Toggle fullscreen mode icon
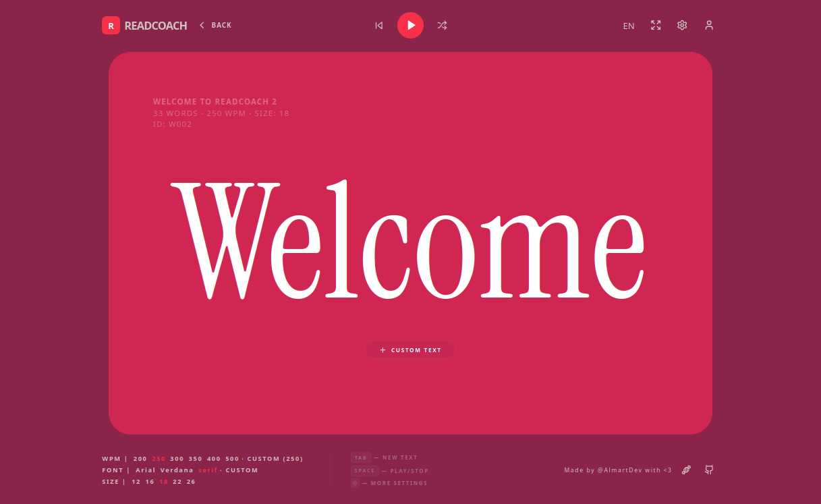Screen dimensions: 821x504 (656, 25)
